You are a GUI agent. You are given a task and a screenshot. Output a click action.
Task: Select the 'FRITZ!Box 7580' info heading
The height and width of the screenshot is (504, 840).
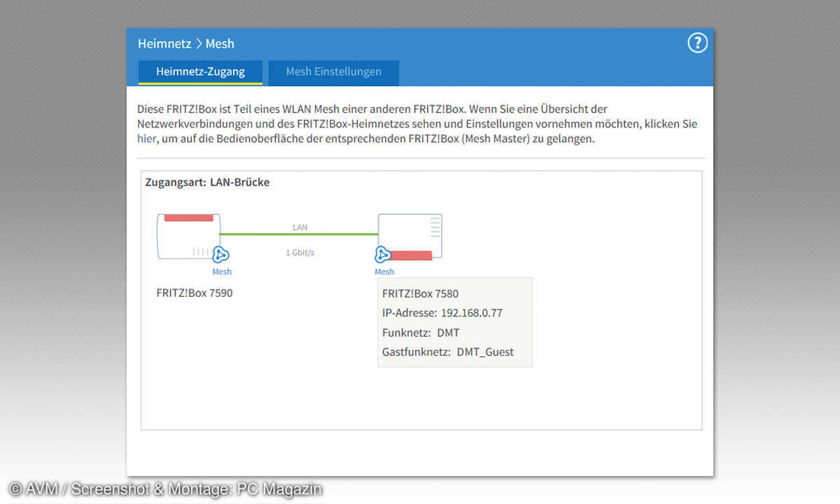tap(421, 293)
